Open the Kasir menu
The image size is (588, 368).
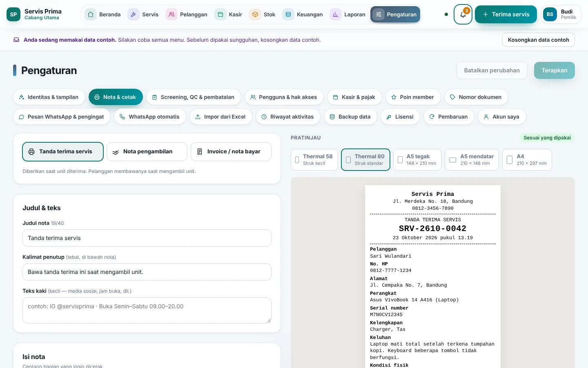tap(229, 14)
